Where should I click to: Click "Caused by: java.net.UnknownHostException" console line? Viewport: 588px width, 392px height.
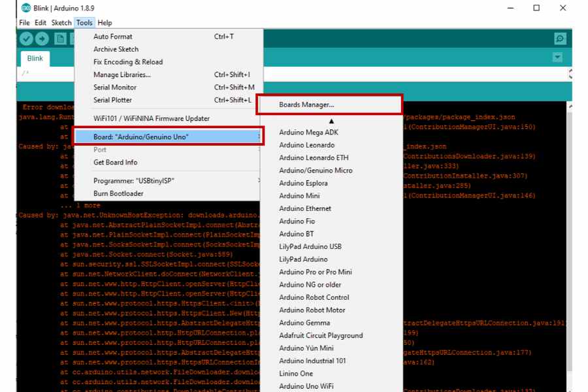(139, 216)
